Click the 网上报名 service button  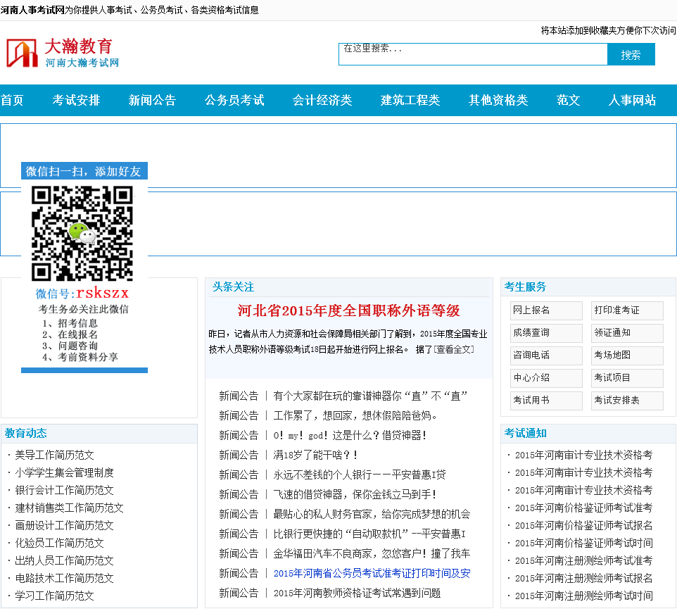545,310
